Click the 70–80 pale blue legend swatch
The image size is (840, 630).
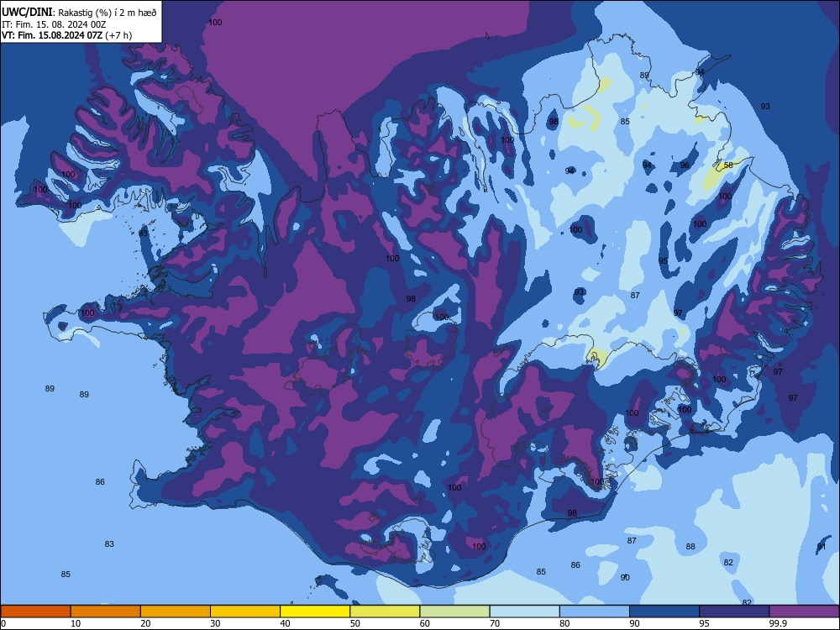coord(524,612)
